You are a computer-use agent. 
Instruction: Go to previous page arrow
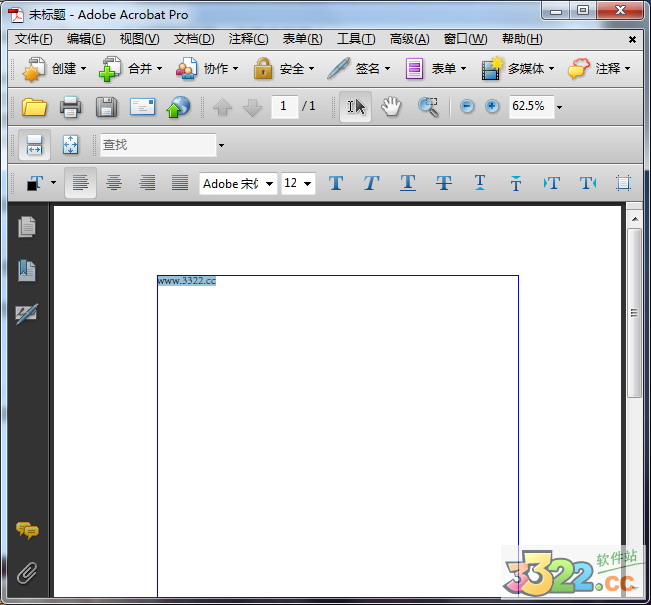pyautogui.click(x=222, y=107)
